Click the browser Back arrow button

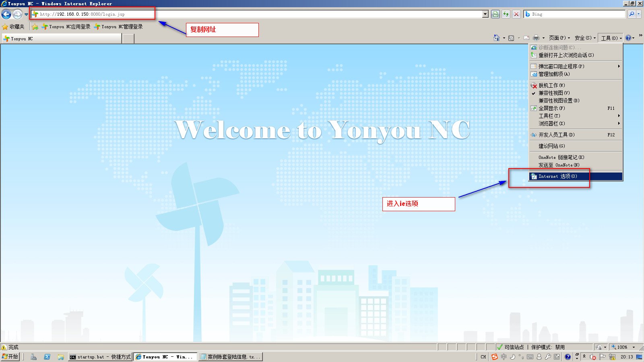coord(6,14)
